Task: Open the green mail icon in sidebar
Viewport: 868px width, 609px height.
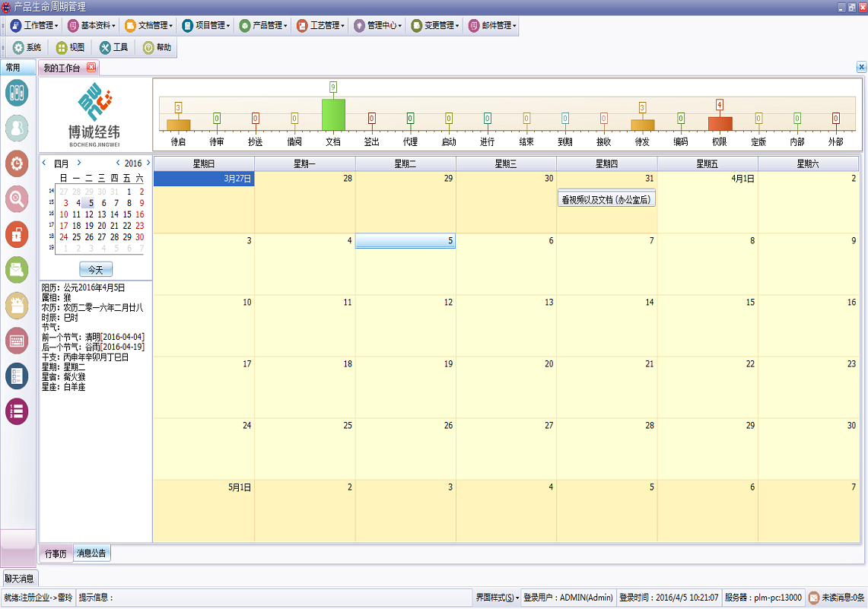Action: 17,269
